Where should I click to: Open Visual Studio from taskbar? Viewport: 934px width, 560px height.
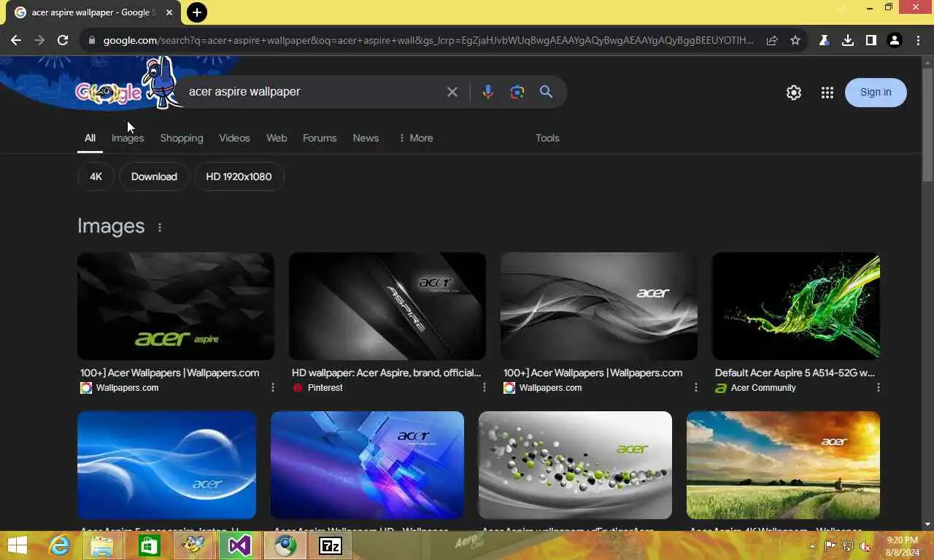coord(239,545)
